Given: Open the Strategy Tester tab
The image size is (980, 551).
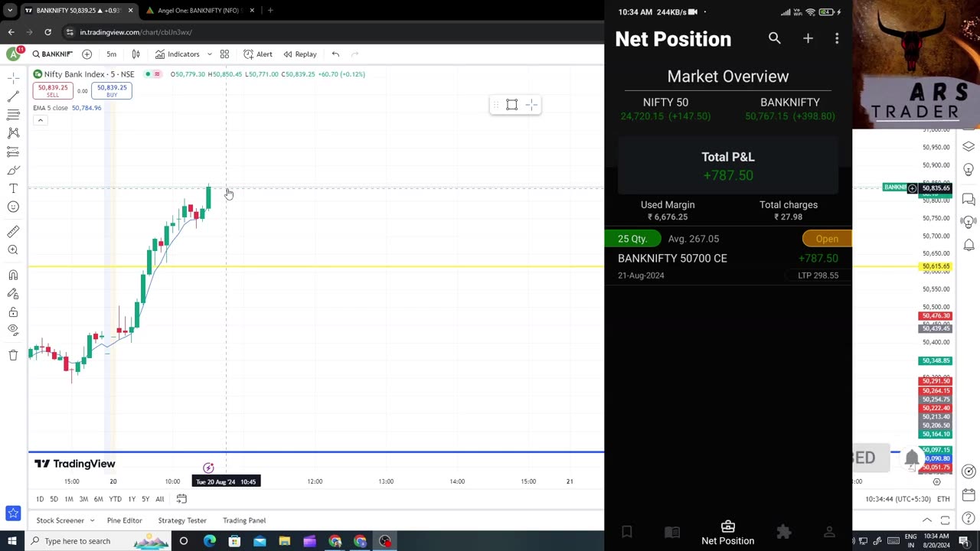Looking at the screenshot, I should (x=182, y=520).
